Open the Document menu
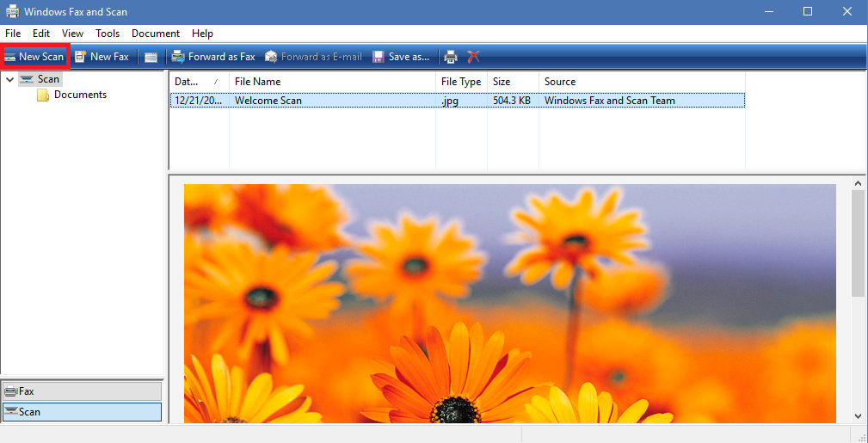Viewport: 868px width, 443px height. (x=156, y=34)
